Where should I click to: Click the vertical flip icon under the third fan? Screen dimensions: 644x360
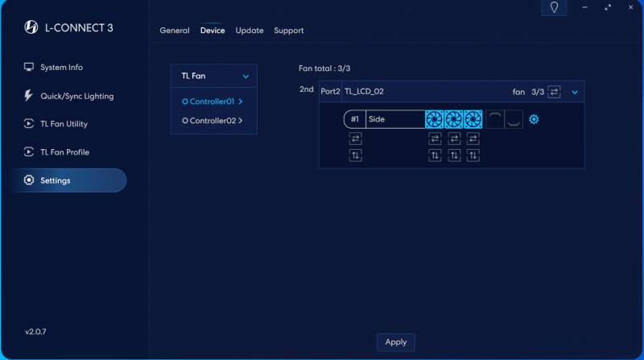click(x=473, y=155)
